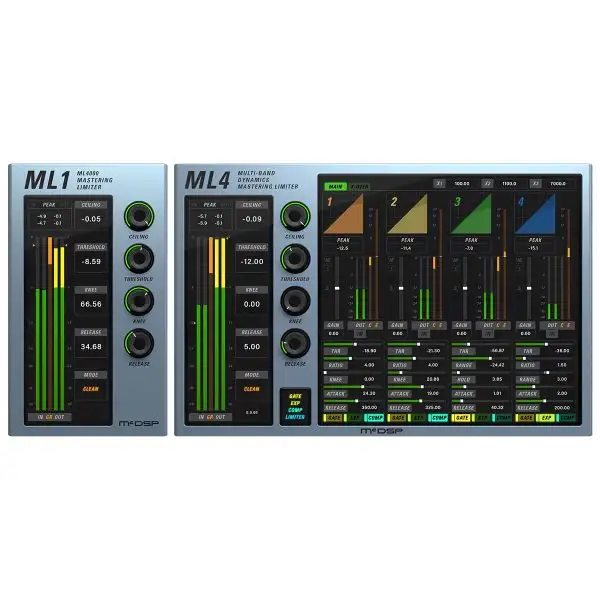Click the ML4 Ceiling knob
Screen dimensions: 600x600
coord(294,217)
